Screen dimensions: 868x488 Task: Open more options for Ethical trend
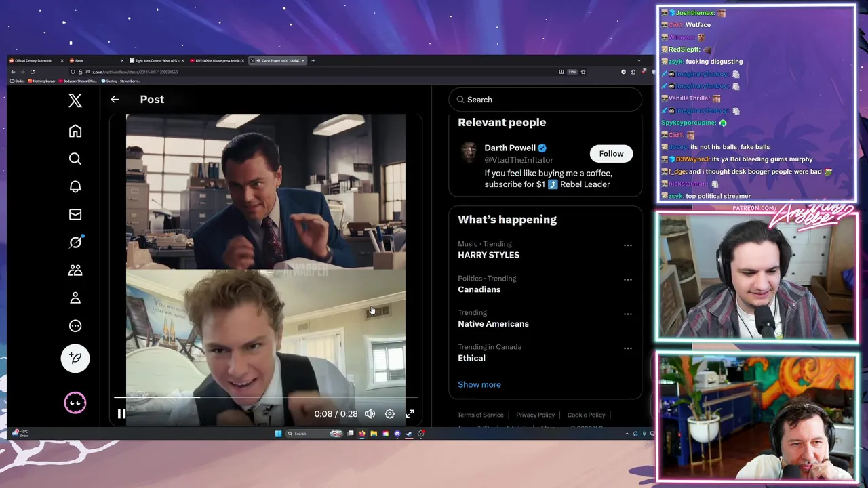click(x=627, y=348)
